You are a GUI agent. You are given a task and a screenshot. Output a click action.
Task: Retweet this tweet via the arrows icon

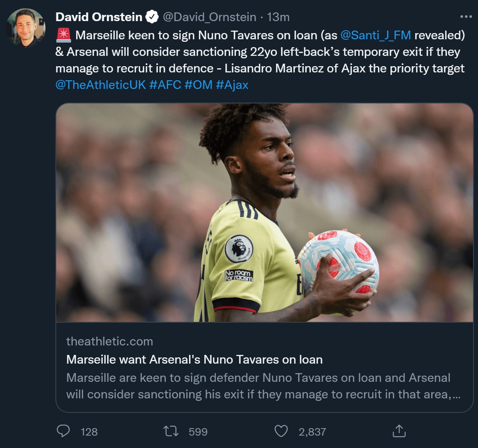click(x=171, y=431)
